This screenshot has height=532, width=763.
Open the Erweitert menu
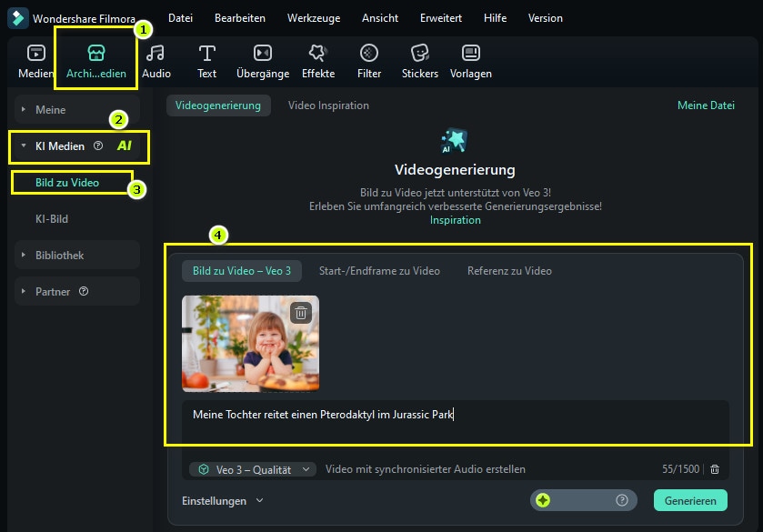(441, 18)
